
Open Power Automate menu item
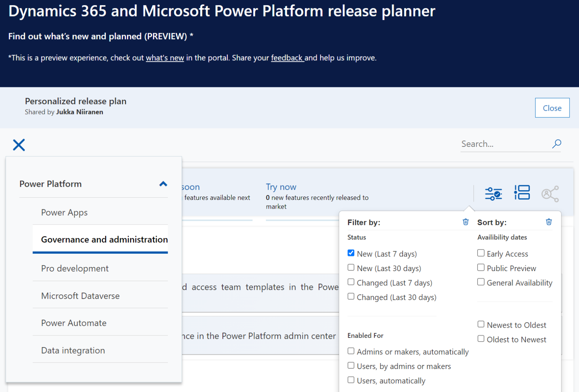[100, 323]
